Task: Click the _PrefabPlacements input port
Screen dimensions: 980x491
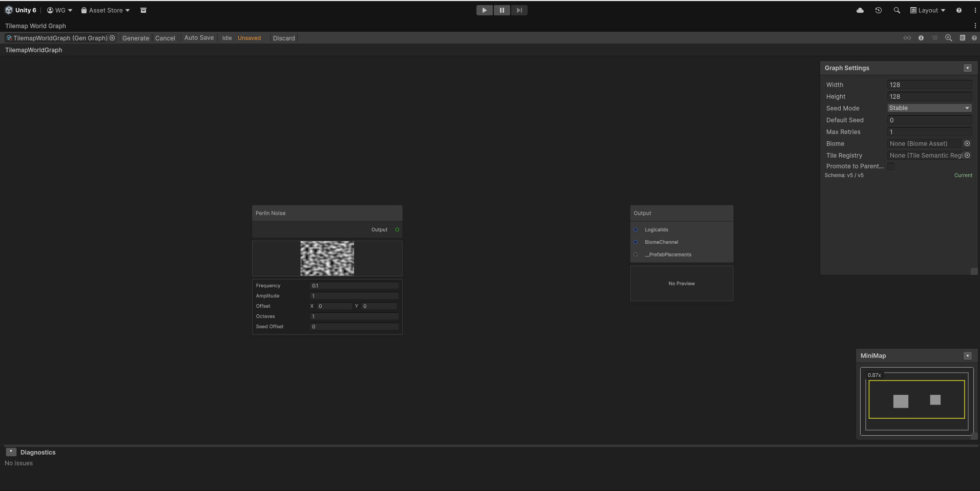Action: (x=636, y=254)
